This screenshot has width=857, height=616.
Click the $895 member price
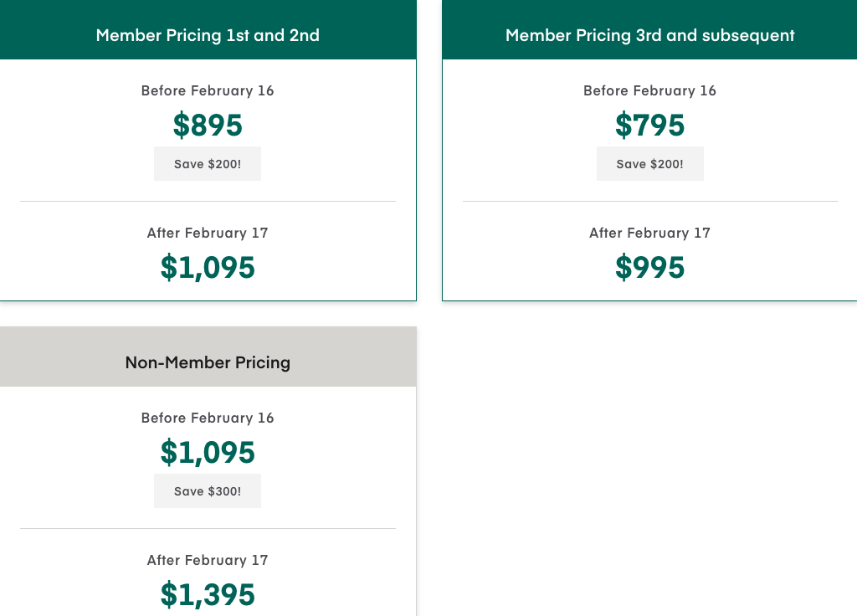(208, 126)
